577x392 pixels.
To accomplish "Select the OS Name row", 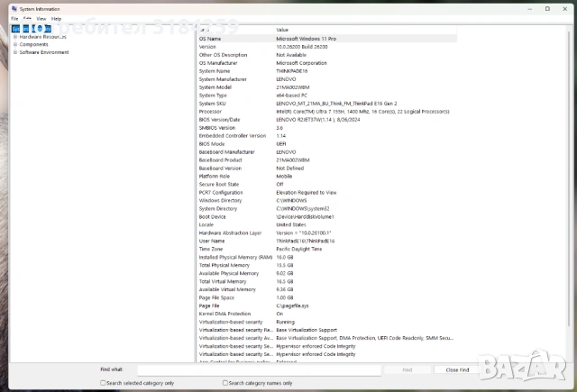I will point(326,39).
